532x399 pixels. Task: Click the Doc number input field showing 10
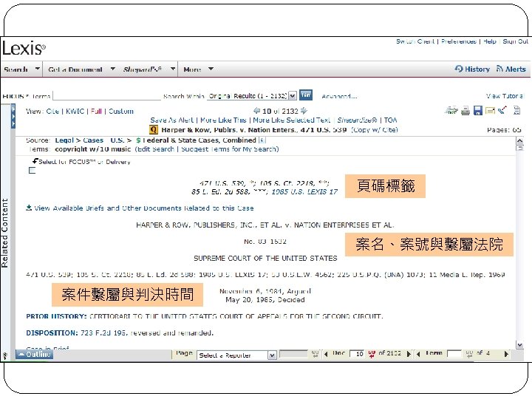pos(358,354)
